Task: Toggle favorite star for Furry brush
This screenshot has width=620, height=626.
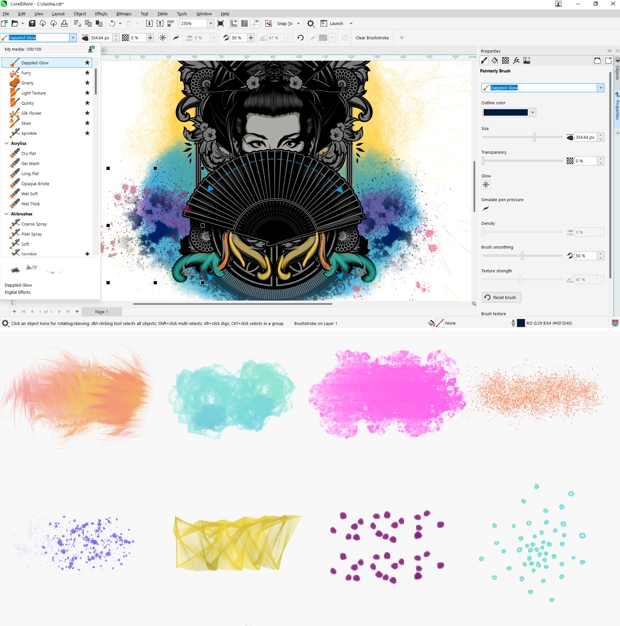Action: [87, 73]
